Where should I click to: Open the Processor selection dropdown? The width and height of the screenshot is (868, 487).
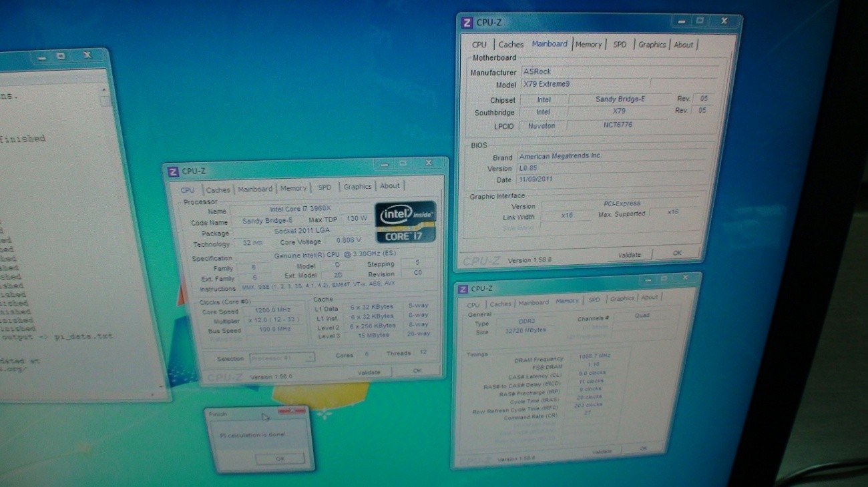click(x=282, y=358)
